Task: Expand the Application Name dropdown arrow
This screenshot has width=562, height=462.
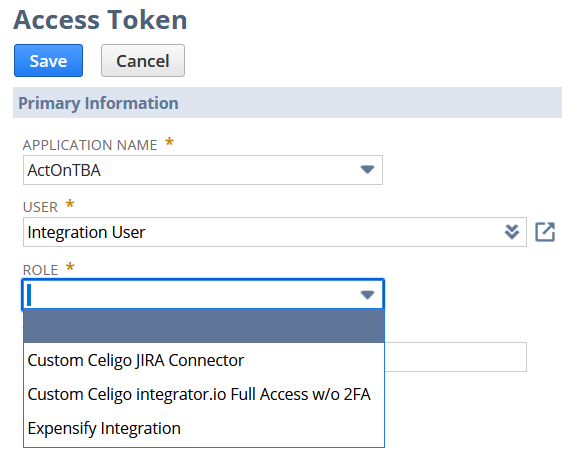Action: click(x=367, y=170)
